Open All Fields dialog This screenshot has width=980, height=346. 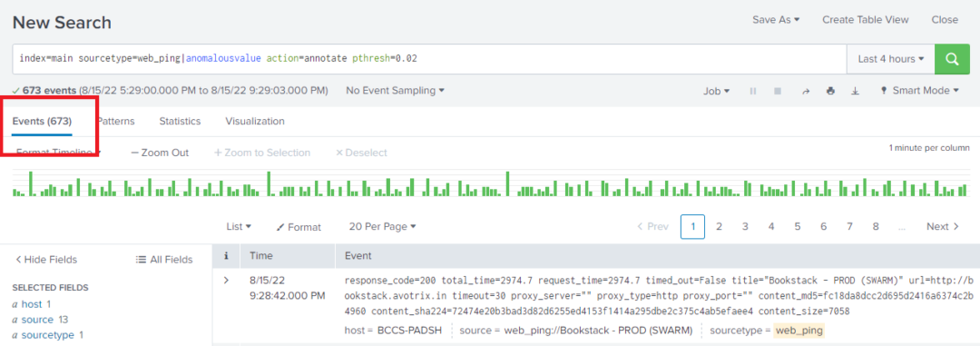(x=164, y=260)
